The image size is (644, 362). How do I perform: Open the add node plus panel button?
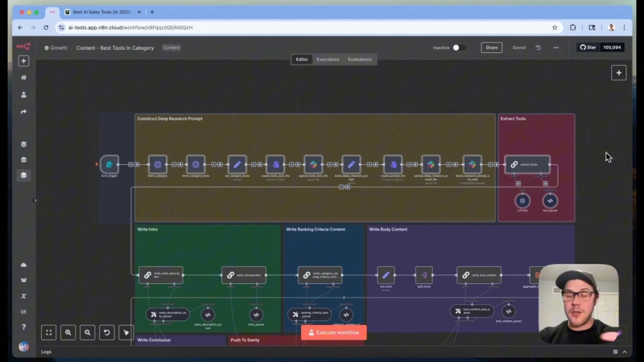(618, 73)
